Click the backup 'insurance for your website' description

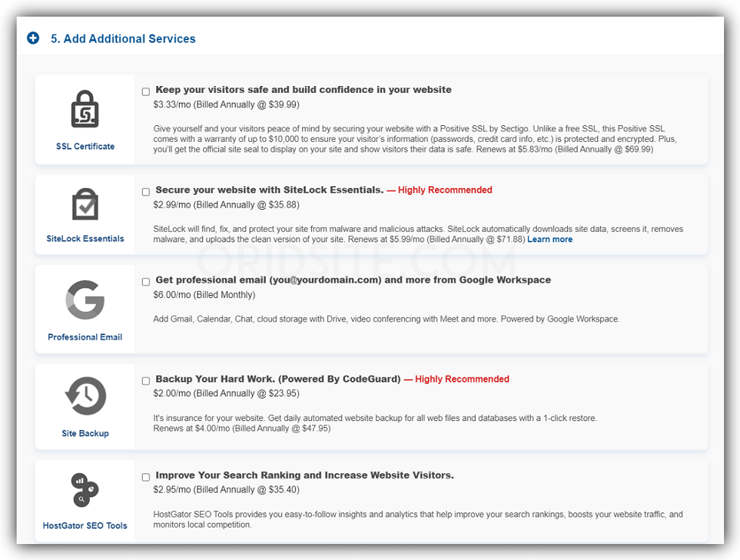[x=375, y=418]
